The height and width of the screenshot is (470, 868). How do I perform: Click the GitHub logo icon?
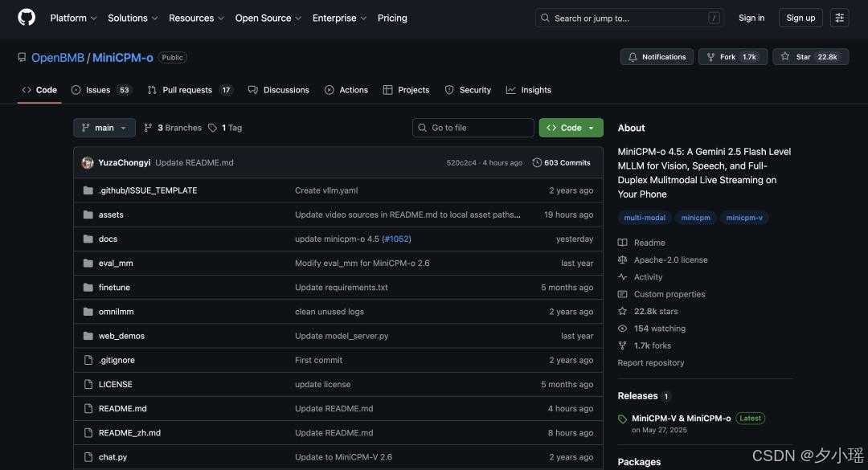[26, 18]
